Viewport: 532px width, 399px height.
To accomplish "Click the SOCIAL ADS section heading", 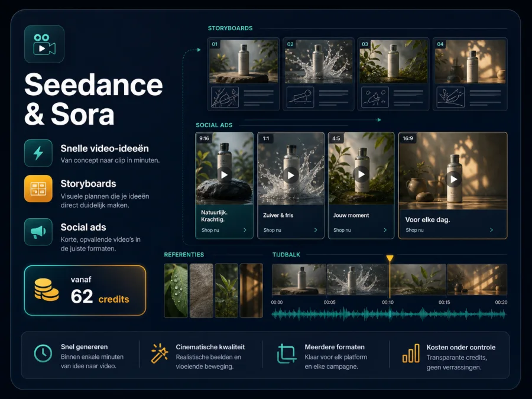I will (x=214, y=125).
